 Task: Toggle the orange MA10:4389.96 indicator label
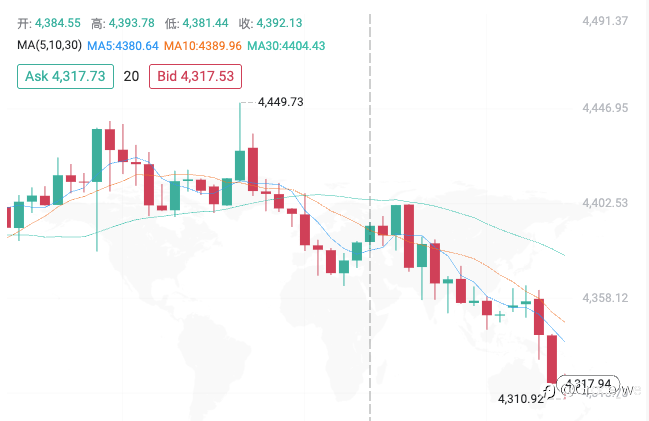(x=203, y=46)
